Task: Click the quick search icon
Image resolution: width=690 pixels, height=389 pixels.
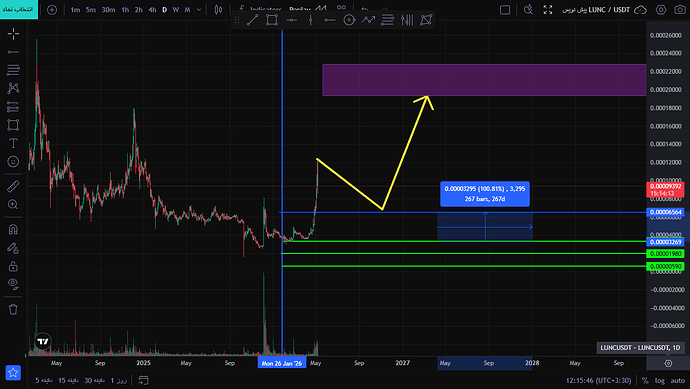Action: [x=529, y=10]
